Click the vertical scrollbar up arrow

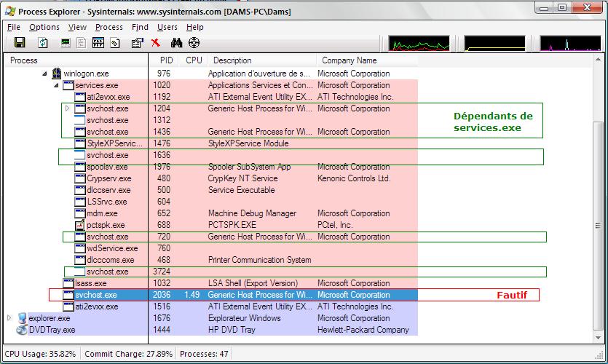pos(598,60)
